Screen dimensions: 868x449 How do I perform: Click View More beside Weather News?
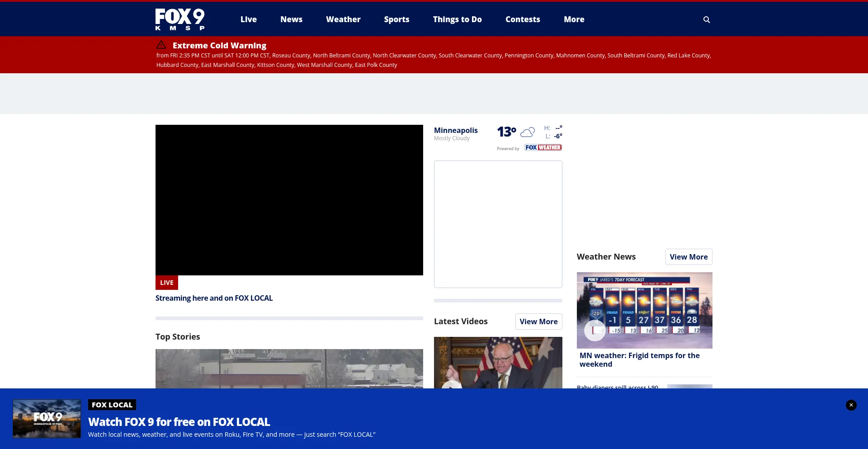tap(689, 257)
